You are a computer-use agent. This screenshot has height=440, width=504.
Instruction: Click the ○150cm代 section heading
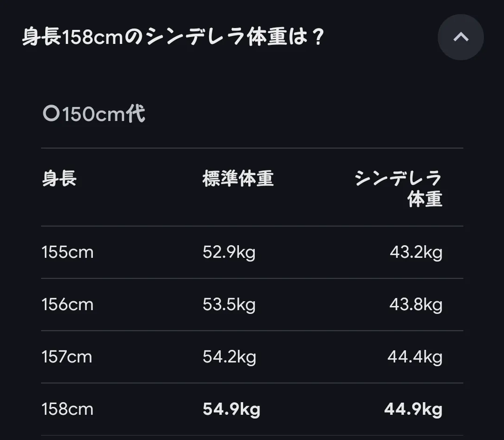(x=94, y=114)
